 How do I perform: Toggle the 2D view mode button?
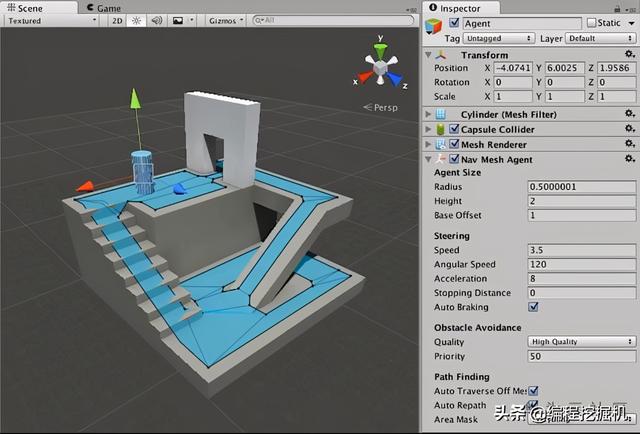(x=117, y=20)
